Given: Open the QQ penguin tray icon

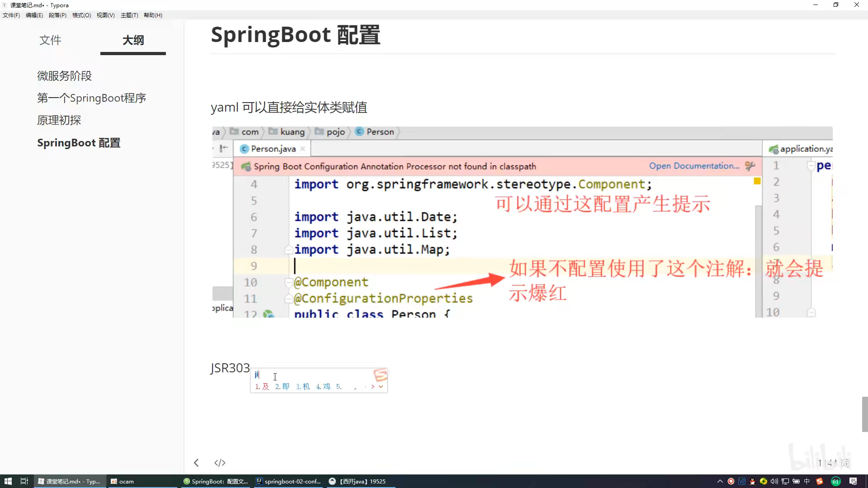Looking at the screenshot, I should point(752,481).
